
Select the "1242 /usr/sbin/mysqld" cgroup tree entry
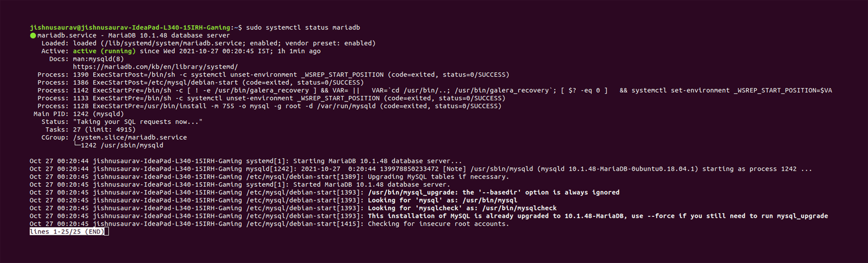(122, 145)
